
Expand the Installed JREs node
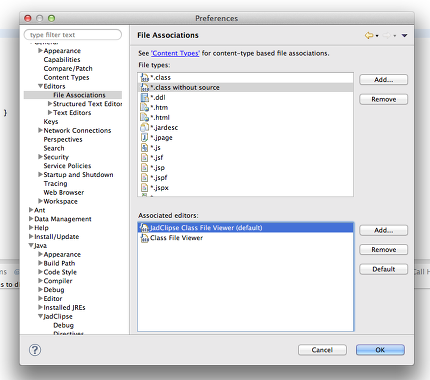(x=40, y=307)
